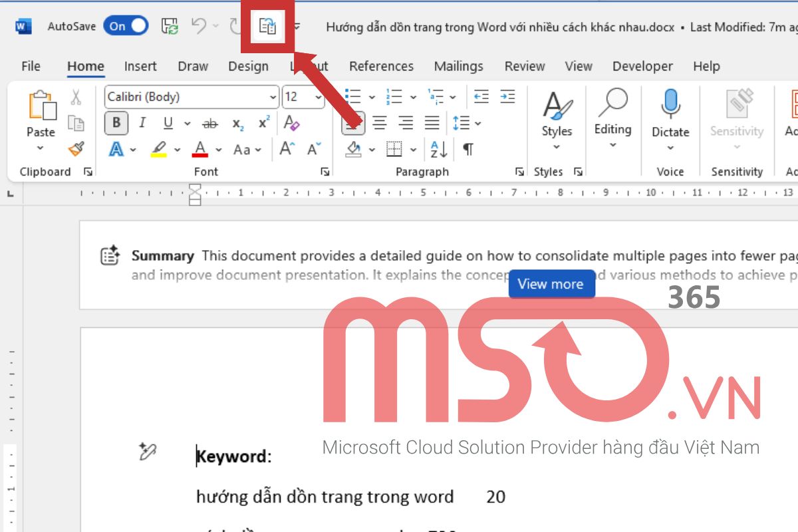Click the Line and Paragraph Spacing icon

460,123
